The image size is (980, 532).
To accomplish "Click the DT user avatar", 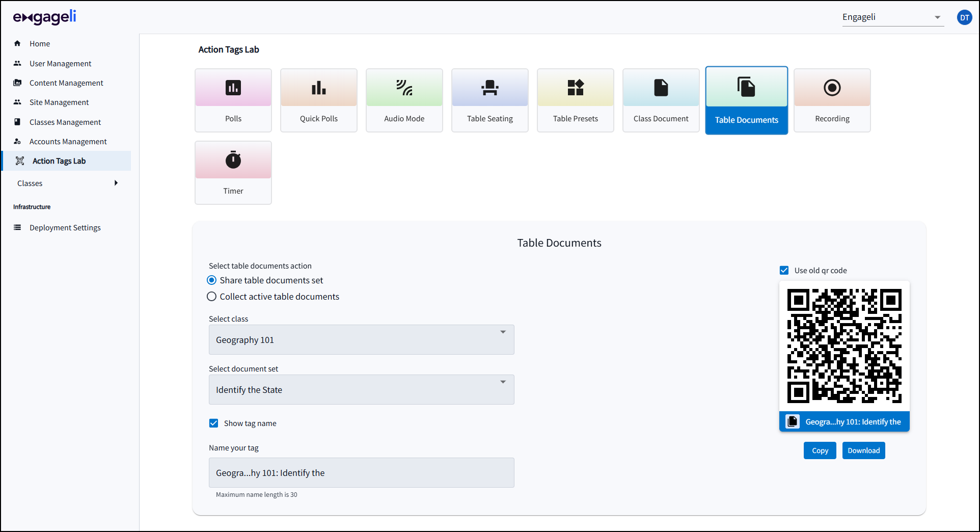I will pos(964,17).
